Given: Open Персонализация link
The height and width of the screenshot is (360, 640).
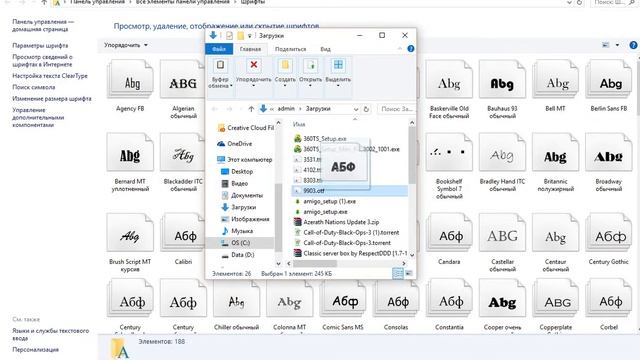Looking at the screenshot, I should pyautogui.click(x=36, y=350).
